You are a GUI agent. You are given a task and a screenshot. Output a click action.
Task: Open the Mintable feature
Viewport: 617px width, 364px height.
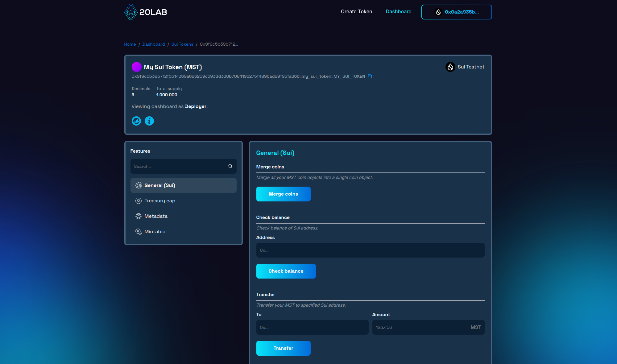(x=155, y=232)
